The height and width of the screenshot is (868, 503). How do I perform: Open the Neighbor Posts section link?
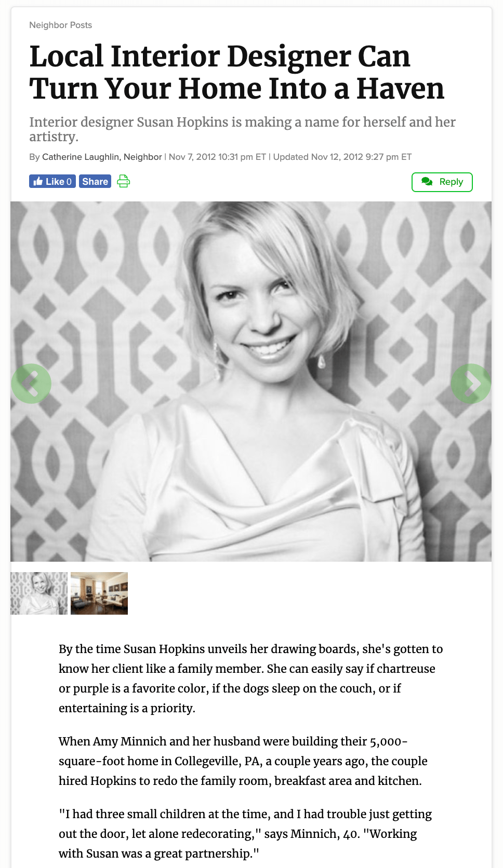60,25
